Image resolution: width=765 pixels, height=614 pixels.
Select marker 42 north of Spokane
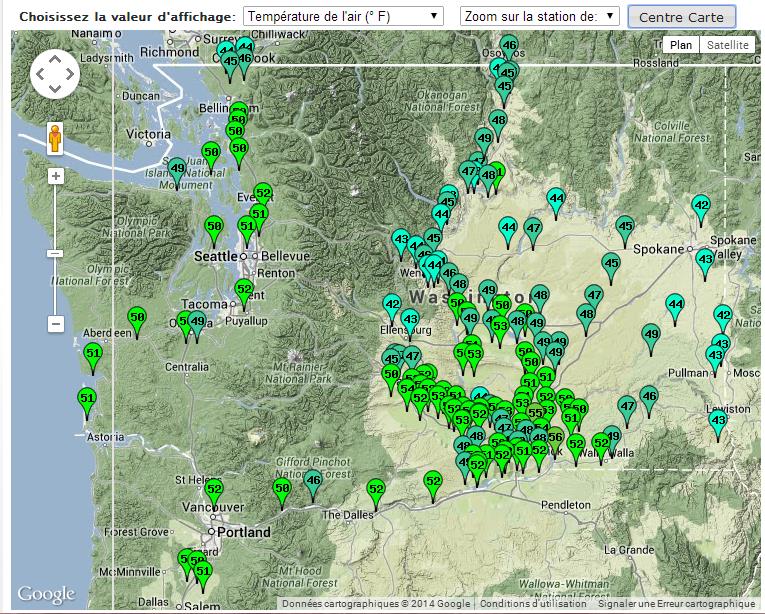[701, 206]
